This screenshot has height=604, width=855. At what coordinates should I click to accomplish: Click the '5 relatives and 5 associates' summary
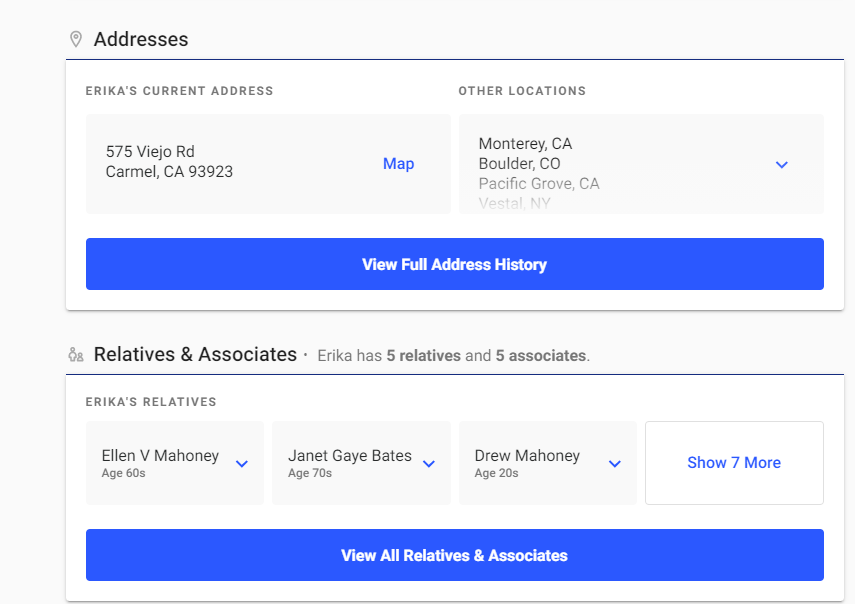454,356
